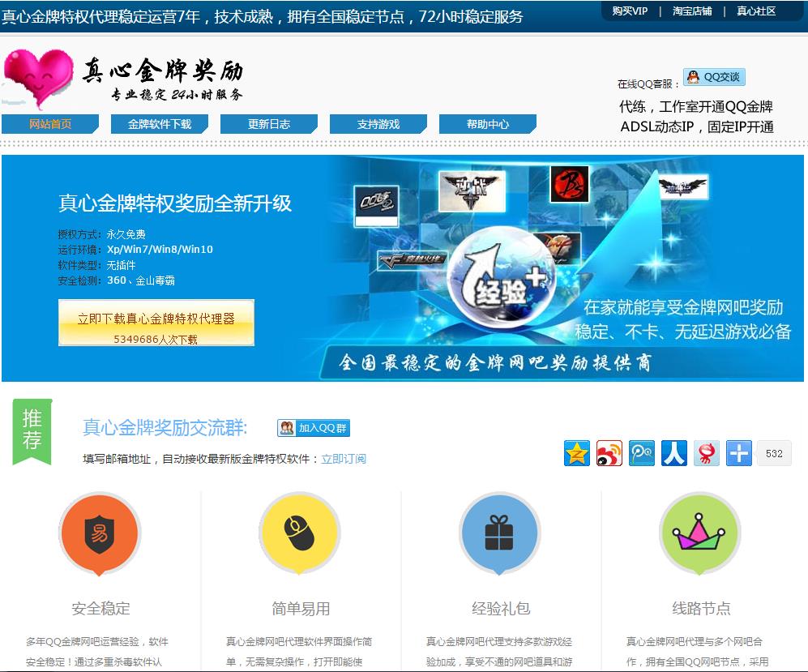Click 安全检测 360、金山毒霸 line
Image resolution: width=808 pixels, height=672 pixels.
116,280
